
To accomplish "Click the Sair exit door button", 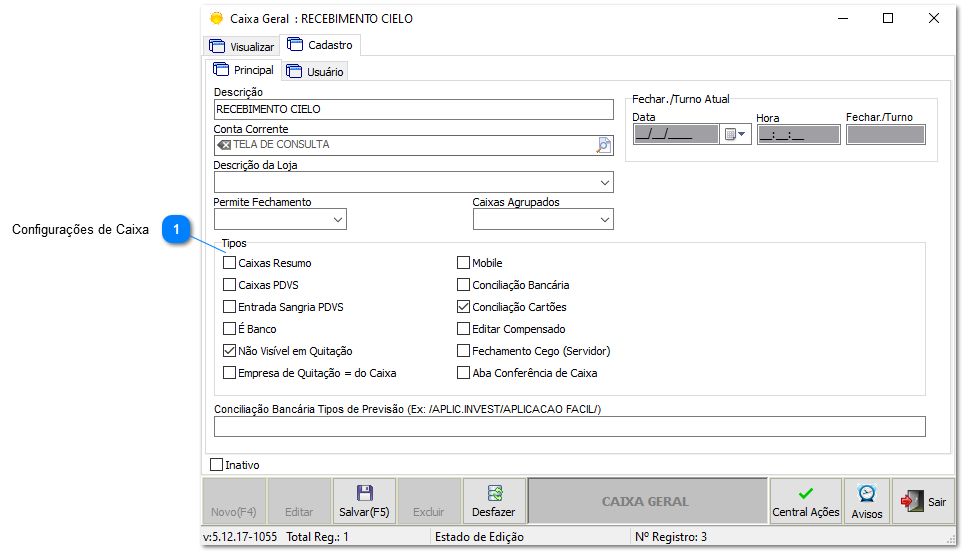I will coord(923,501).
